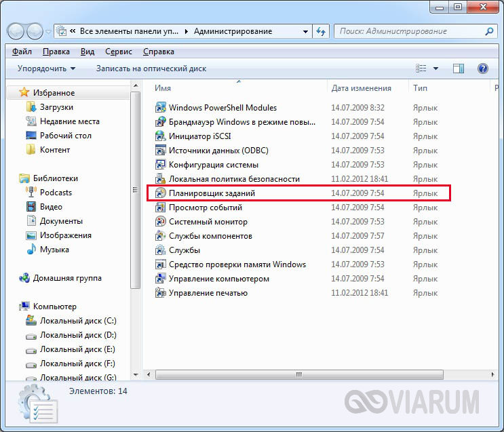Open the Упорядочить dropdown menu
Image resolution: width=504 pixels, height=432 pixels.
(46, 68)
